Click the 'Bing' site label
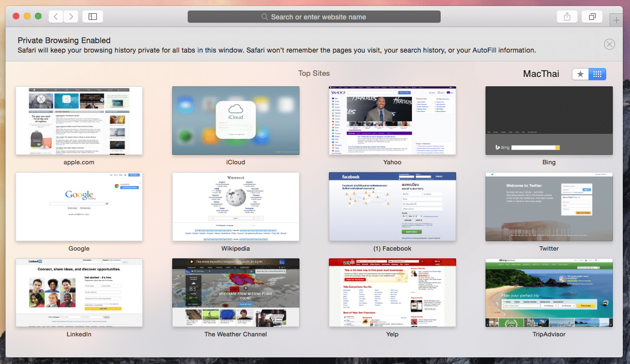The image size is (630, 364). [549, 162]
